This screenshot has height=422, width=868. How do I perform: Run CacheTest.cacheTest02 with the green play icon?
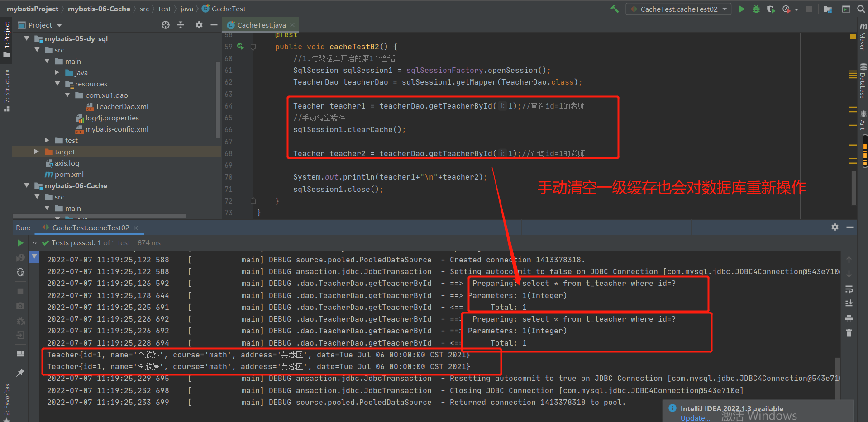pyautogui.click(x=742, y=9)
